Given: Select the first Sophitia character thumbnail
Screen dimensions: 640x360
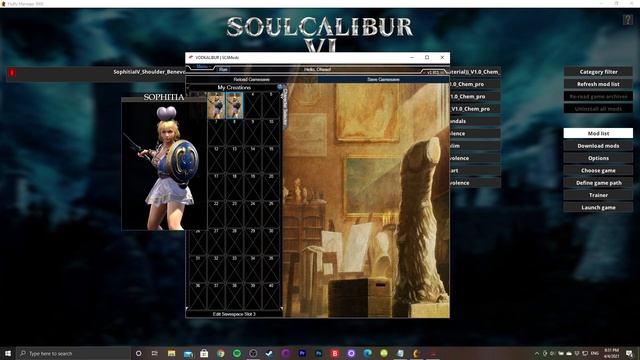Looking at the screenshot, I should [216, 105].
